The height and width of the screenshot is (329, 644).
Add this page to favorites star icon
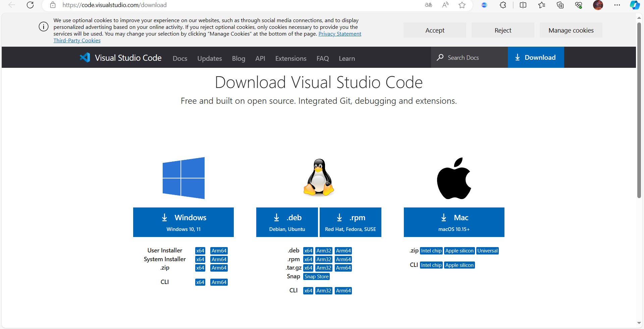pos(462,5)
